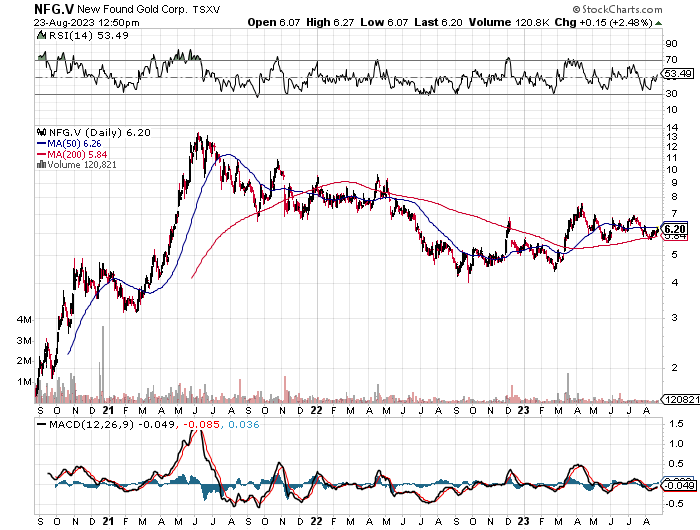
Task: Click the 70 overbought level on RSI axis
Action: [x=671, y=60]
